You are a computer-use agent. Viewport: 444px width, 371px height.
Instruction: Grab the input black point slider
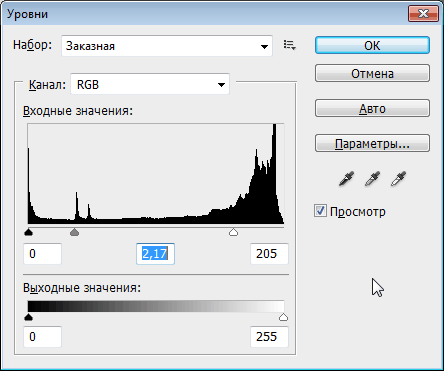click(29, 232)
